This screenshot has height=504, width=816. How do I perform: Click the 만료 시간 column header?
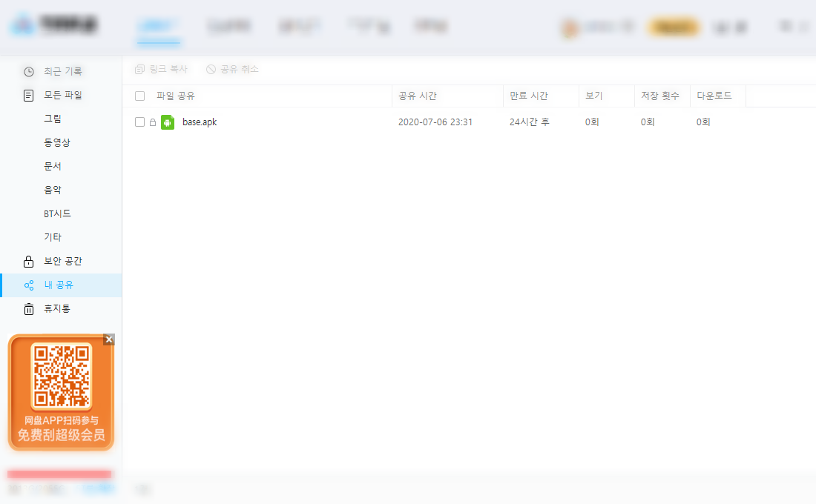(529, 96)
